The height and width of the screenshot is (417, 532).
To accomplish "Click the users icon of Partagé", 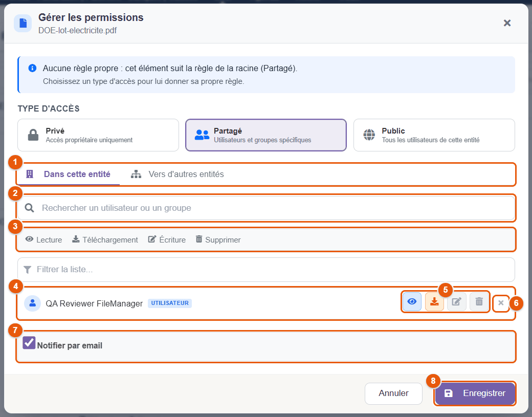I will 202,135.
